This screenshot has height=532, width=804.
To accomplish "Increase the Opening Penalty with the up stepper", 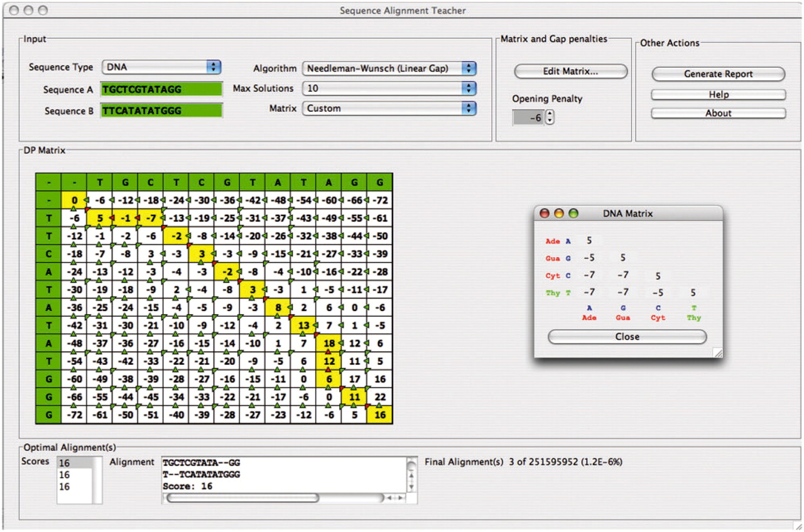I will (x=550, y=114).
